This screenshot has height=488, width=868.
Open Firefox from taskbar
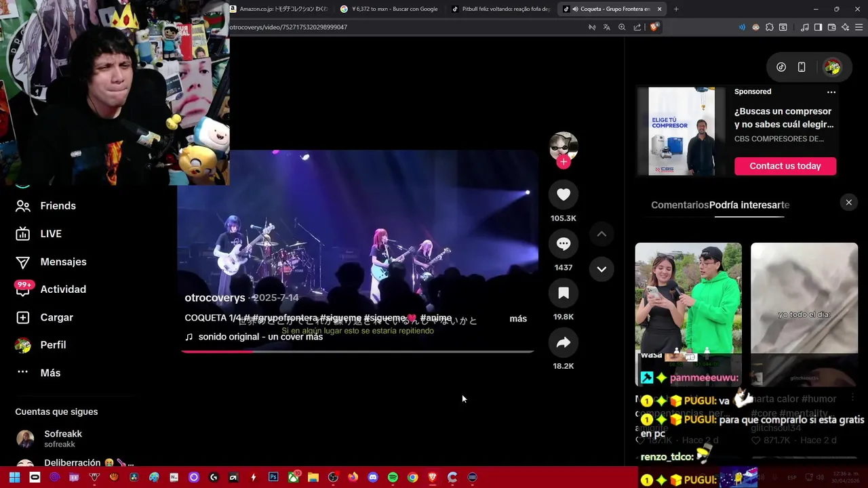(353, 477)
